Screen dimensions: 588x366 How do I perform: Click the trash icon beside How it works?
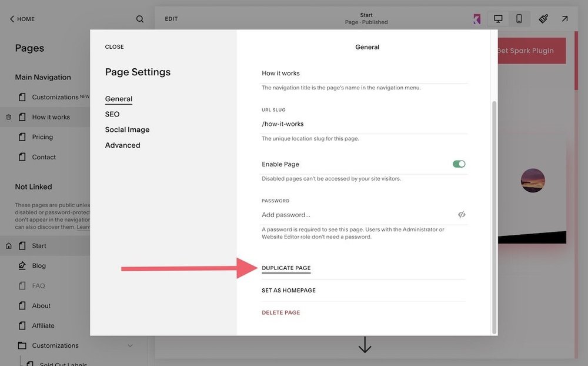[8, 117]
